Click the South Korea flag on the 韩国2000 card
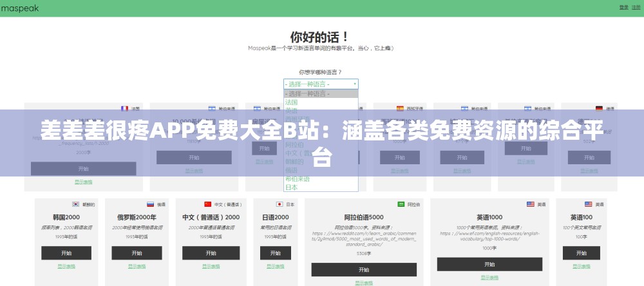This screenshot has height=286, width=644. (x=75, y=204)
